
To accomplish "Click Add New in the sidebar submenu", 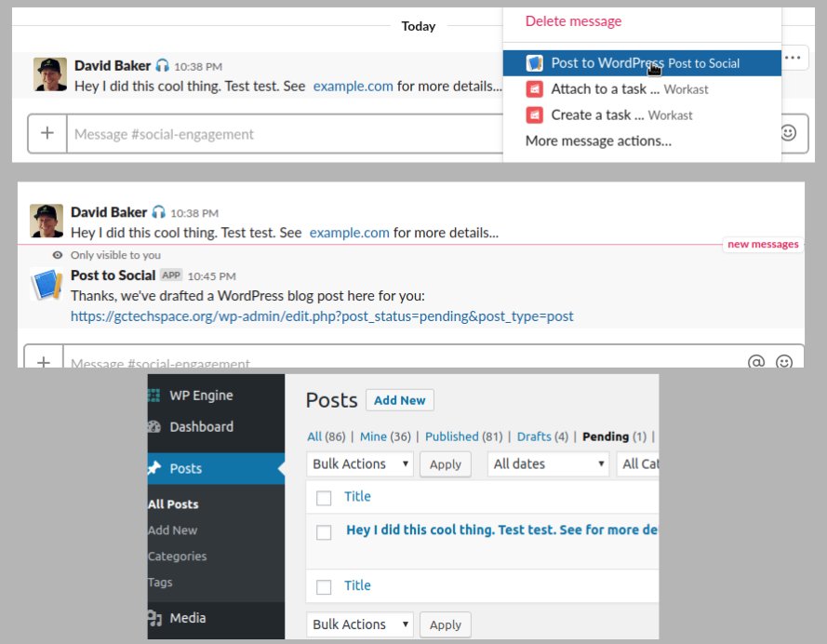I will [172, 530].
